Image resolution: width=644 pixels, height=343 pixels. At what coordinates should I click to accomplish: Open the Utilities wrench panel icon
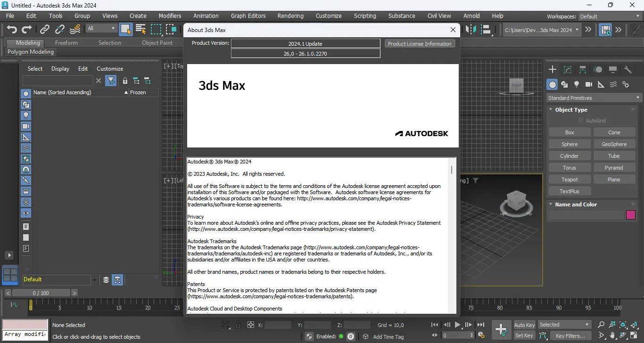628,70
